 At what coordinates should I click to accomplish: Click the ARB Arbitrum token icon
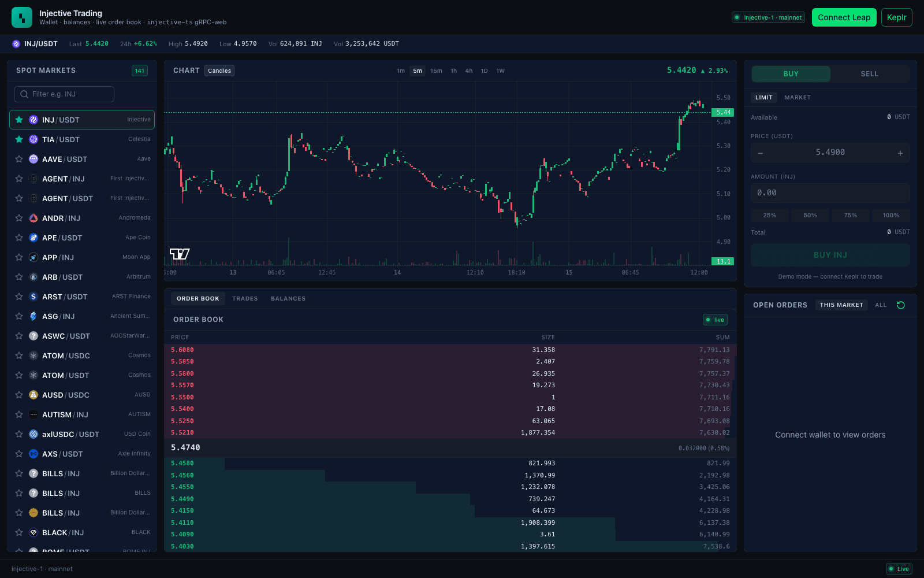(33, 277)
